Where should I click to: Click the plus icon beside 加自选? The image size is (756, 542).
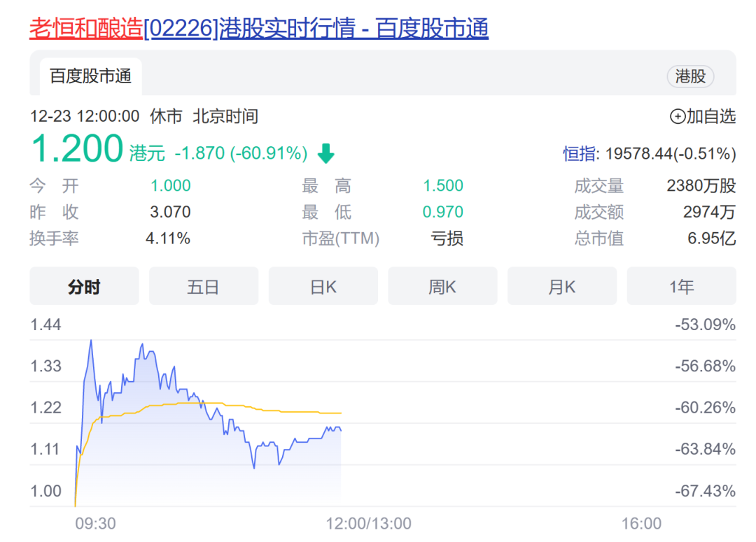(x=678, y=116)
